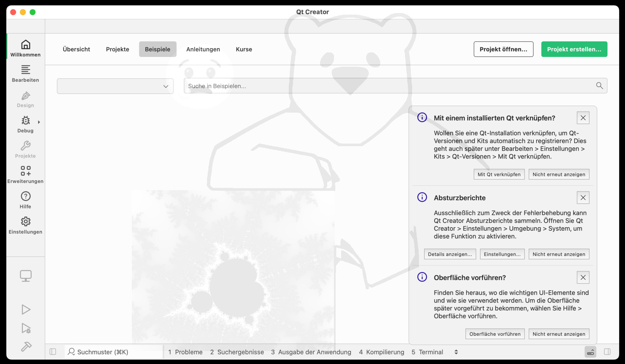Close the Absturzberichte info message
The height and width of the screenshot is (364, 625).
(583, 198)
